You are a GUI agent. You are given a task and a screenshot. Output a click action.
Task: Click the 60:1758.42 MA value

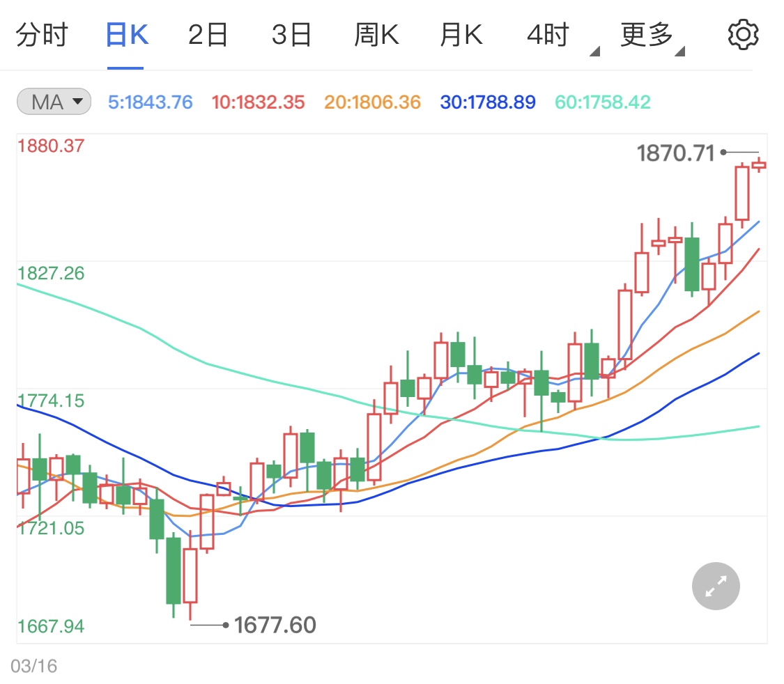603,102
